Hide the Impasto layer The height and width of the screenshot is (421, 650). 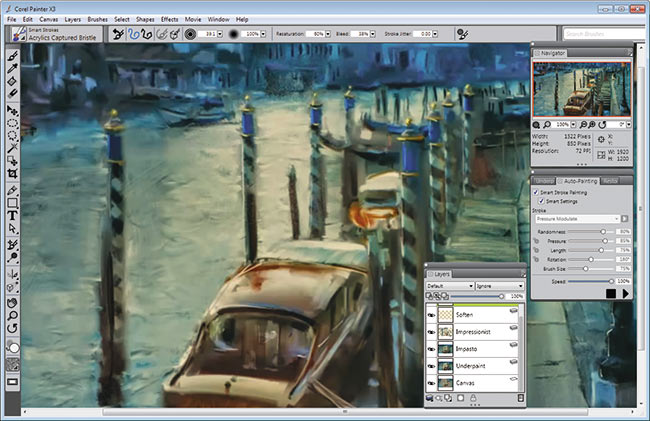tap(431, 349)
